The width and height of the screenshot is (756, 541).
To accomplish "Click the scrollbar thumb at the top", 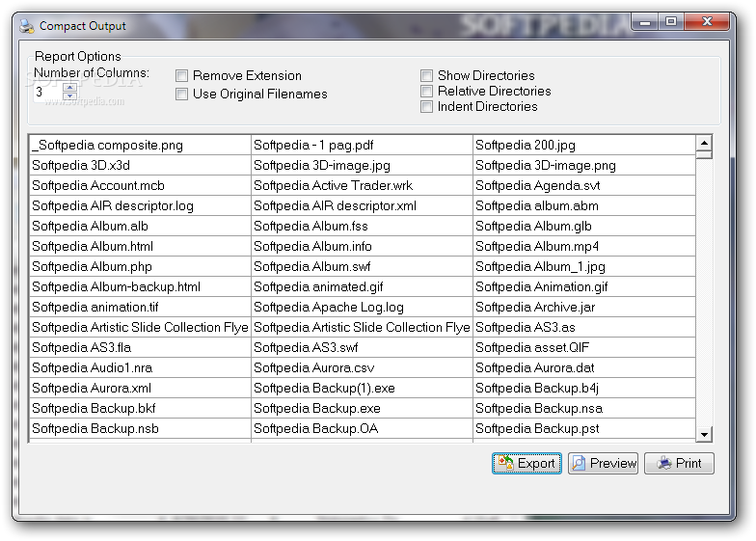I will point(704,154).
